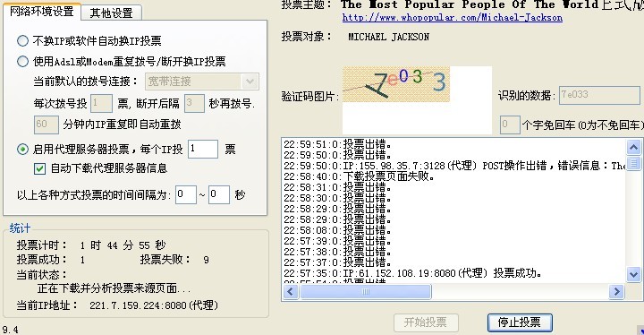Click the minimum vote interval input field
644x335 pixels.
186,194
